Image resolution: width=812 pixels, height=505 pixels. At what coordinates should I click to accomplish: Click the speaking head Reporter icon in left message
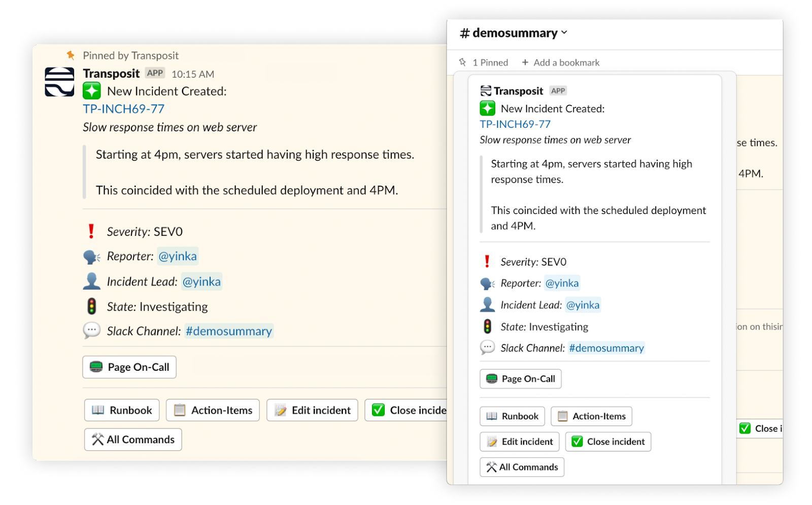(x=92, y=257)
